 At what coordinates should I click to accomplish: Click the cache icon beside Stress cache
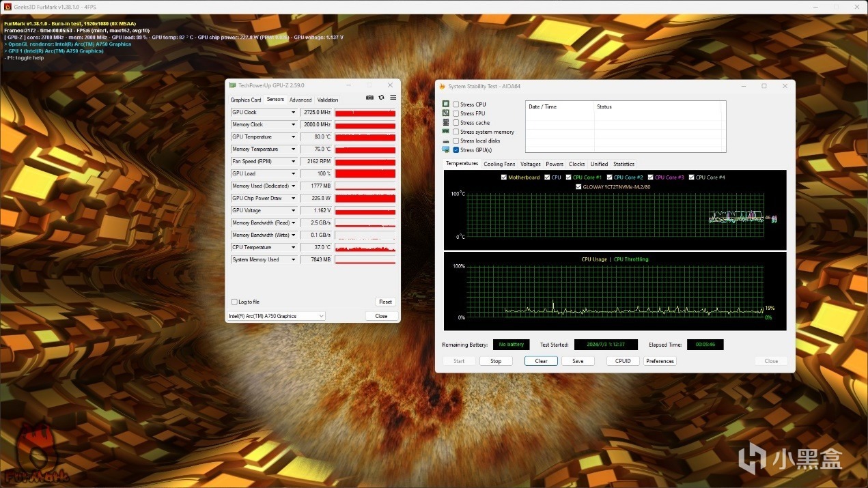click(x=446, y=122)
